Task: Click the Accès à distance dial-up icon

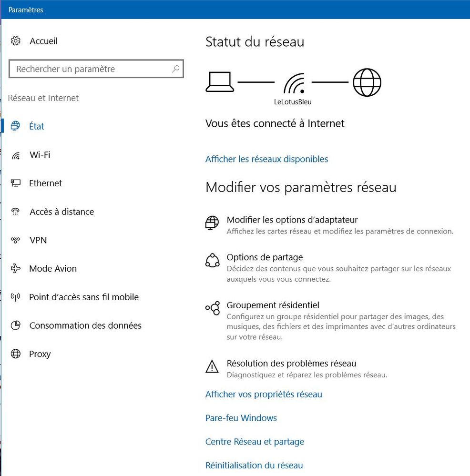Action: pos(15,212)
